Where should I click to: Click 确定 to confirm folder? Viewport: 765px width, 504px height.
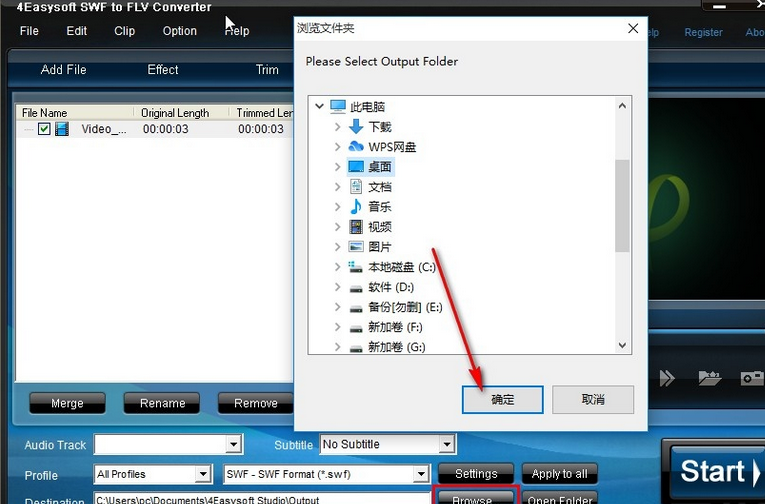pos(503,400)
